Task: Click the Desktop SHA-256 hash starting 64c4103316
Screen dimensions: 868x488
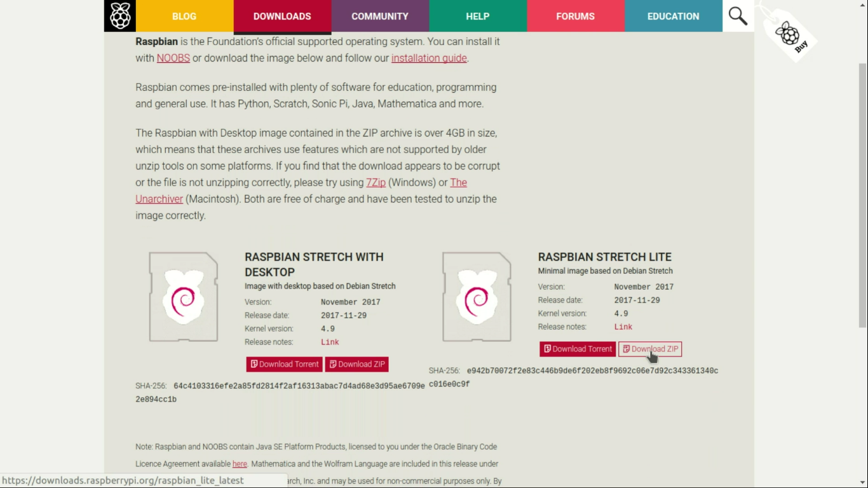Action: [x=280, y=393]
